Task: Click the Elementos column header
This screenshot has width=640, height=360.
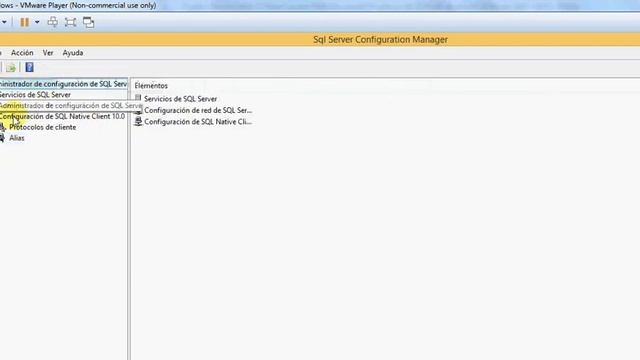Action: [x=151, y=86]
